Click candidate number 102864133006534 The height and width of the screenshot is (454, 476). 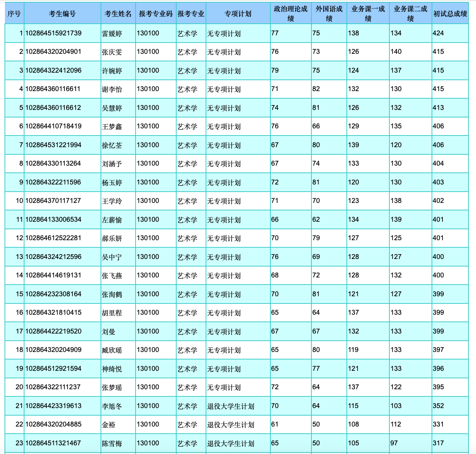(53, 219)
